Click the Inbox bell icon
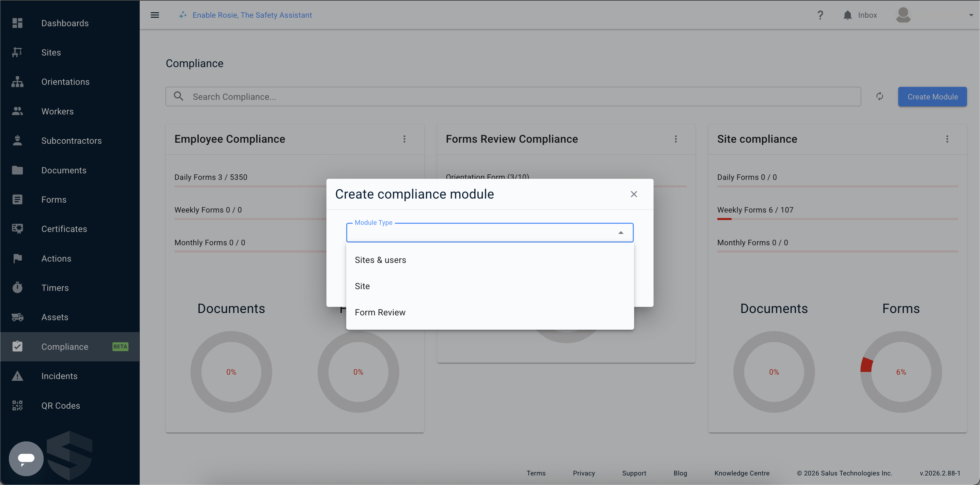980x485 pixels. tap(847, 15)
